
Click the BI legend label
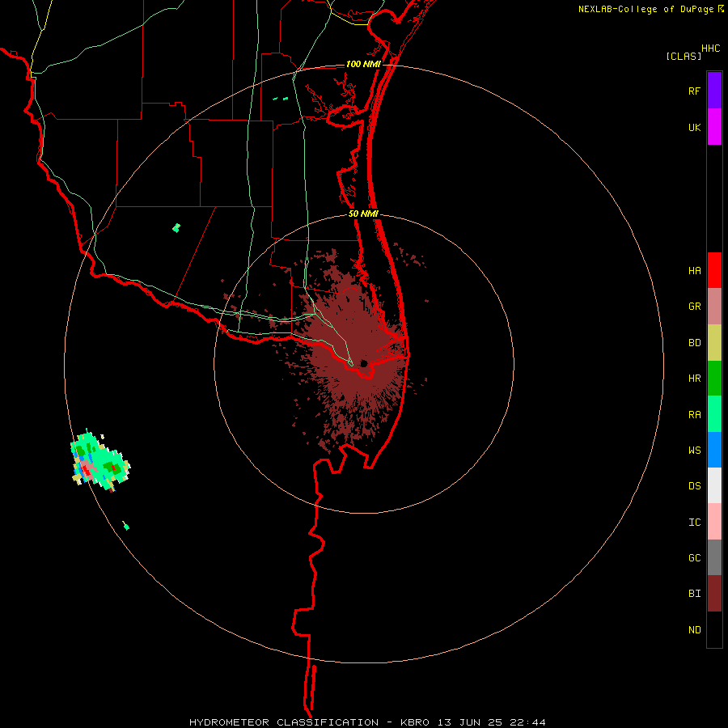point(694,594)
